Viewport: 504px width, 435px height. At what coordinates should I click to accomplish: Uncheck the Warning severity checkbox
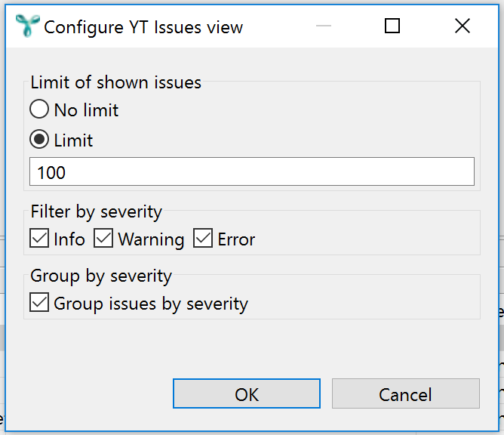pos(103,238)
